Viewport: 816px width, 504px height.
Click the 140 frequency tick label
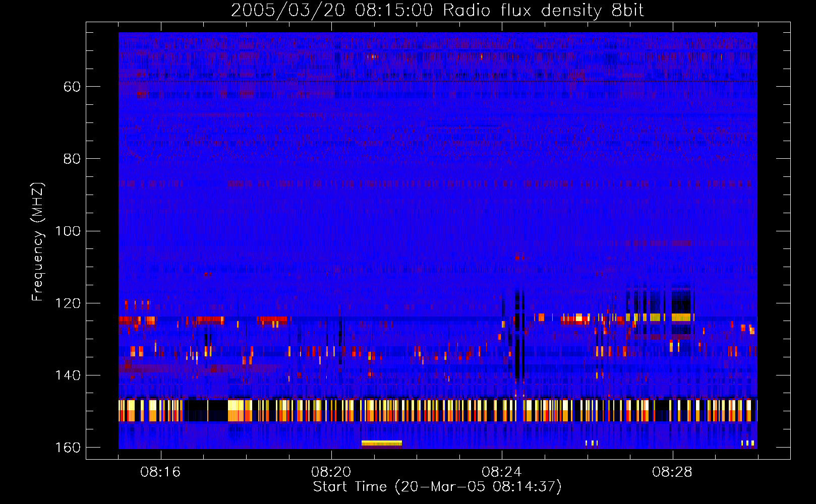pyautogui.click(x=68, y=375)
